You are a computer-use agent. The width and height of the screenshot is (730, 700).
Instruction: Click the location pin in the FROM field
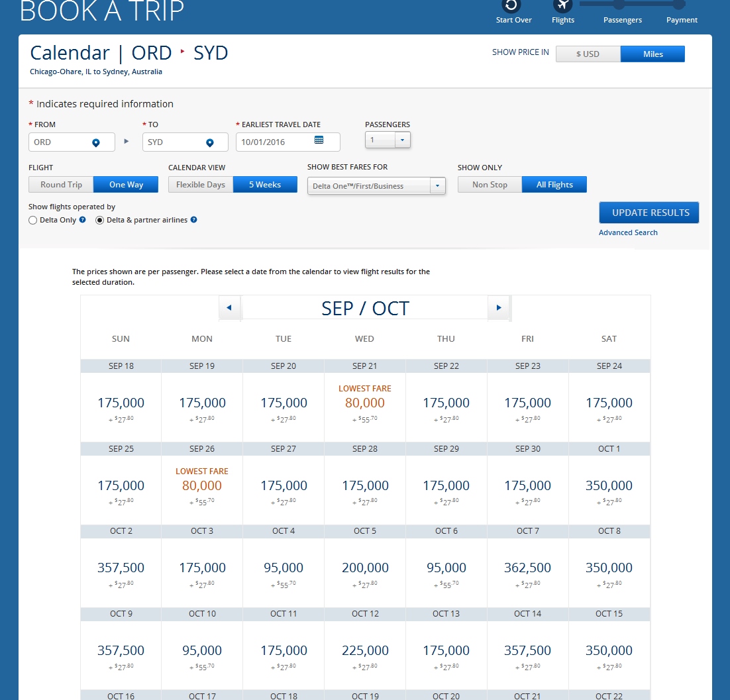(95, 142)
